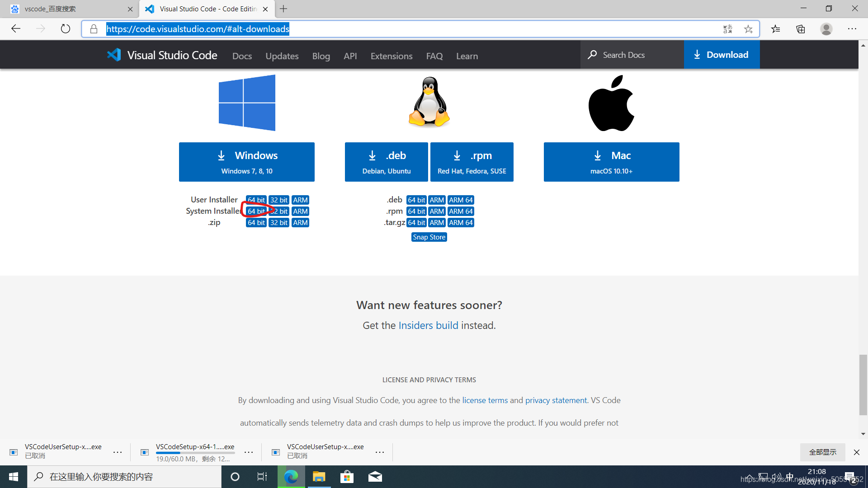This screenshot has height=488, width=868.
Task: Click .rpm 64 bit link
Action: click(416, 211)
